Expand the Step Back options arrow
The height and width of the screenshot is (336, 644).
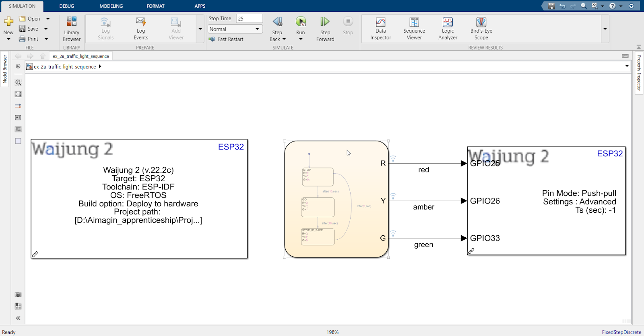tap(284, 39)
